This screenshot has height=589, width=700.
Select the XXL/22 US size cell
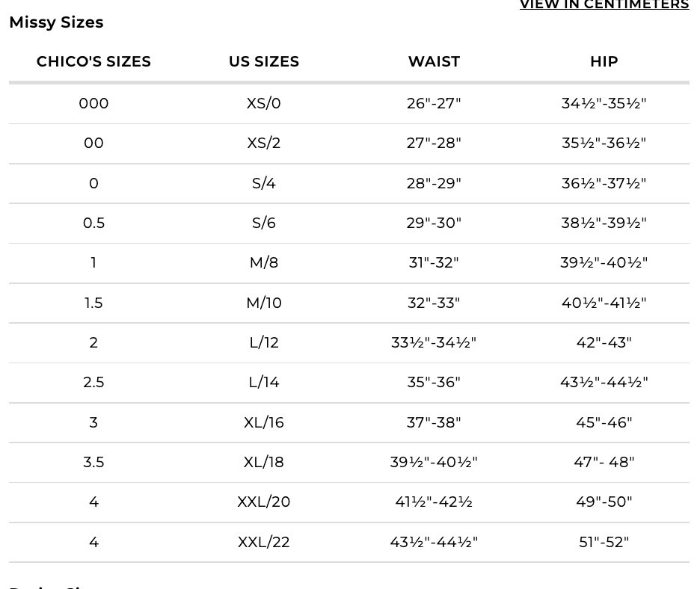pyautogui.click(x=264, y=542)
